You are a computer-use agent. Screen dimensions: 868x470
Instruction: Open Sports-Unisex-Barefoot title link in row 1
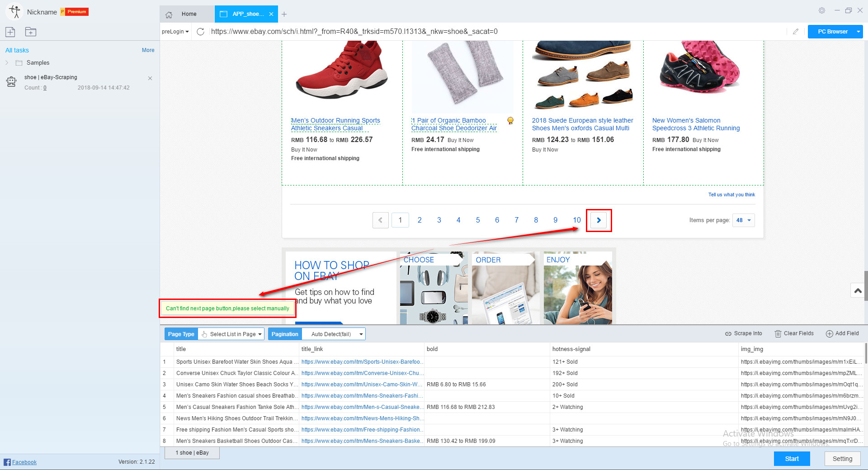pyautogui.click(x=362, y=362)
